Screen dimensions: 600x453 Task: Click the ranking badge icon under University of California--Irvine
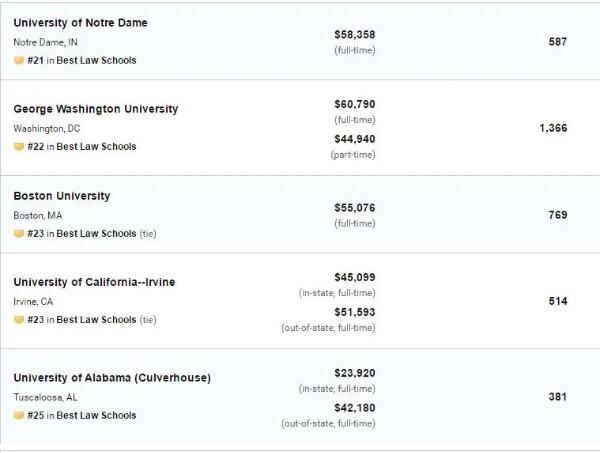[18, 320]
